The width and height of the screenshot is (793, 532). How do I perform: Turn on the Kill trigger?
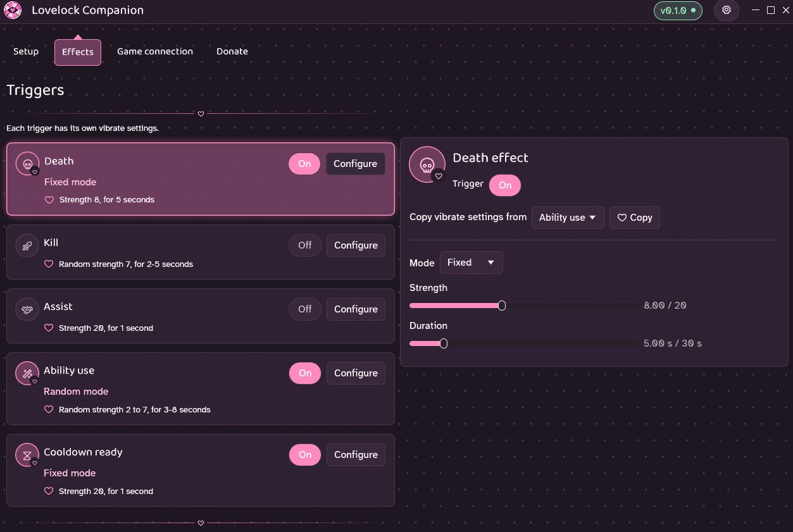pos(305,245)
